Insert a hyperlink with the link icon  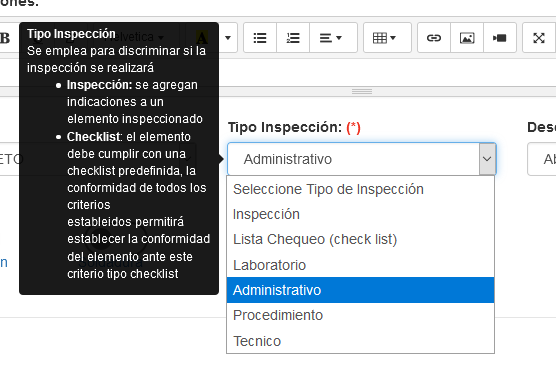point(434,38)
